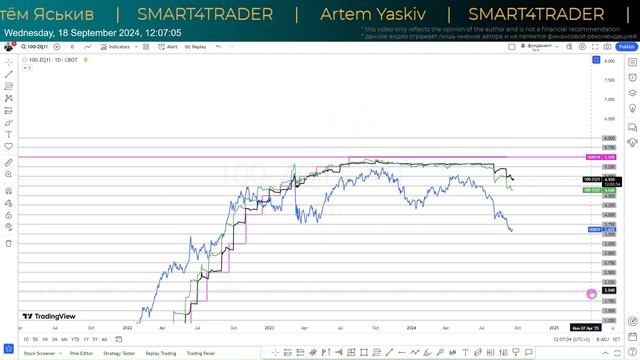Open the watchlist panel icon
640x360 pixels.
[x=632, y=62]
